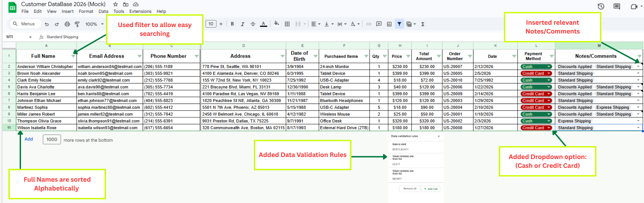644x203 pixels.
Task: Click Add more rows link
Action: tap(29, 139)
